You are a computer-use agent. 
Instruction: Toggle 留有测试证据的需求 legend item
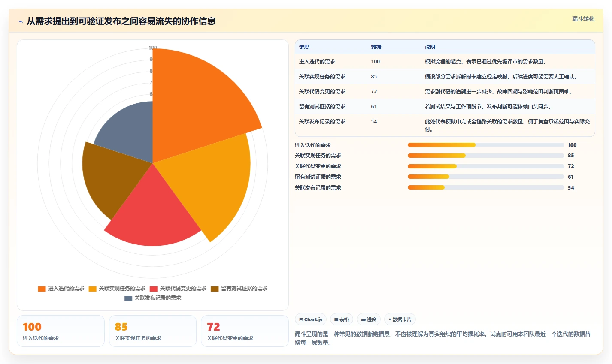pos(239,289)
